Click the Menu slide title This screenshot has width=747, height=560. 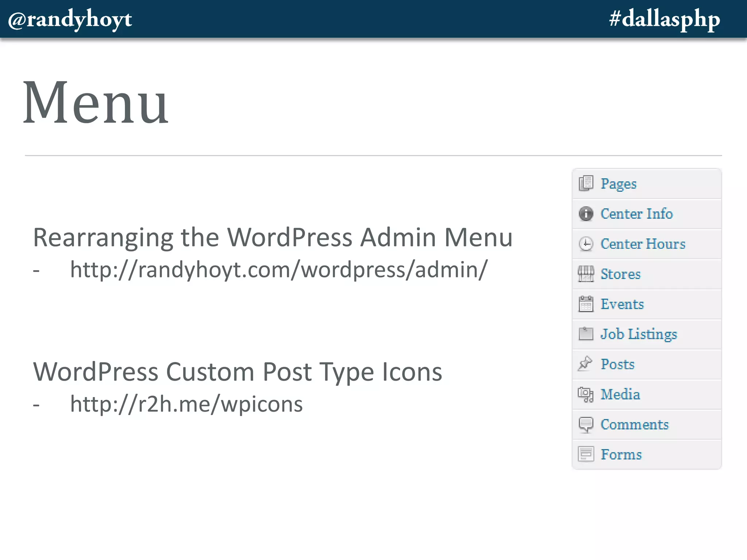point(96,102)
